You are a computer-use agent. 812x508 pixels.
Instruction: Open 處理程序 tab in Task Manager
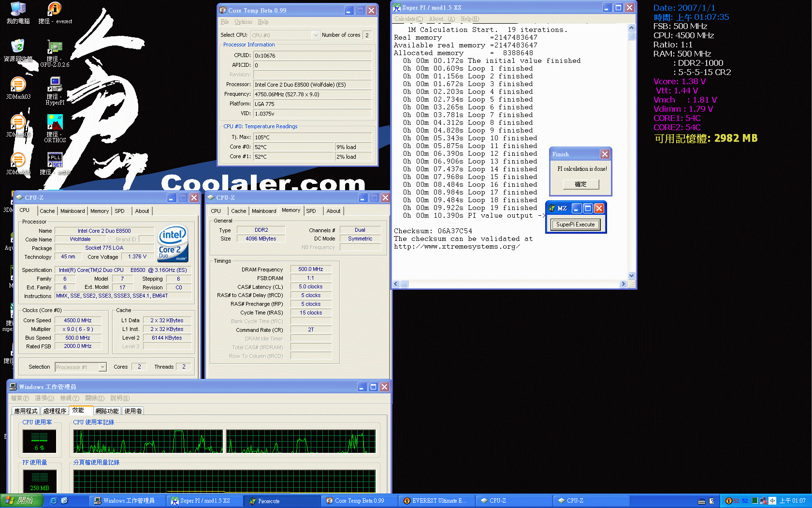[x=55, y=411]
